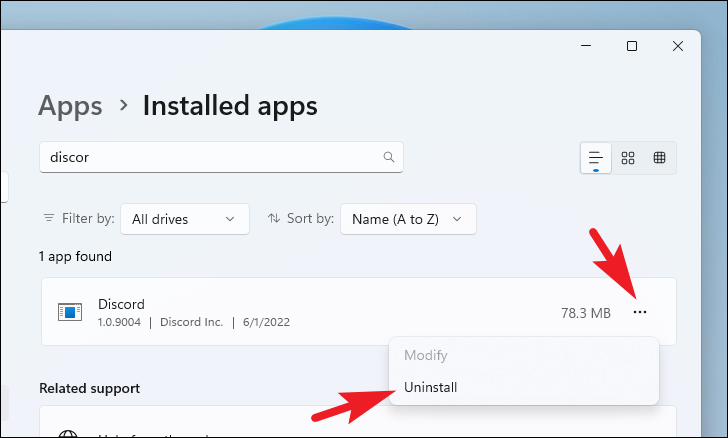Click the sort arrows icon
This screenshot has height=438, width=728.
(x=274, y=218)
